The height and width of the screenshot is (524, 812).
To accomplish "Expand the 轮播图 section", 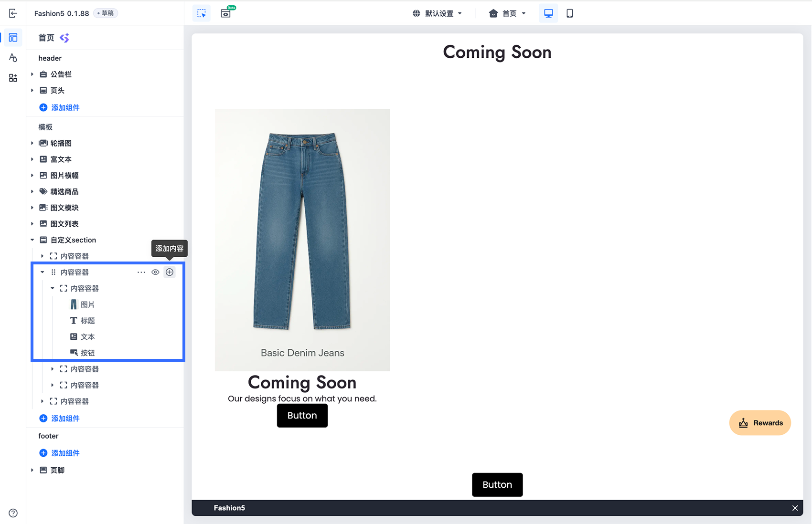I will (x=32, y=143).
